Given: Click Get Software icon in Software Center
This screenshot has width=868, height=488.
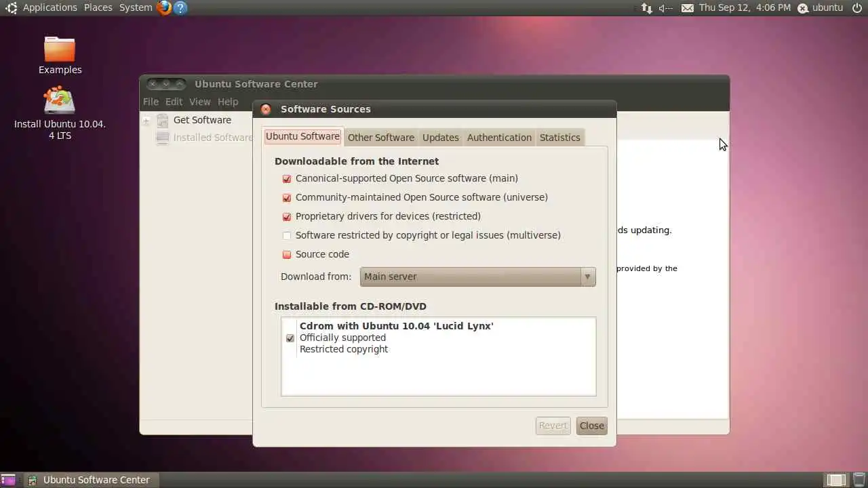Looking at the screenshot, I should coord(163,121).
